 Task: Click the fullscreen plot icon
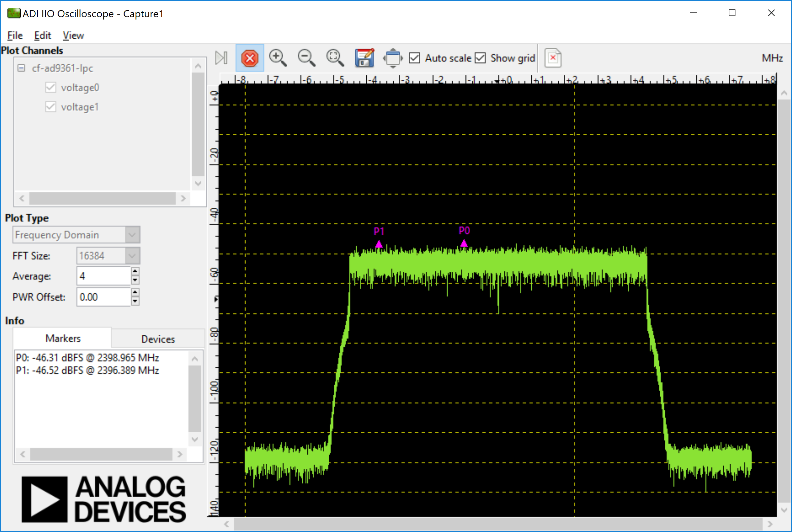393,58
